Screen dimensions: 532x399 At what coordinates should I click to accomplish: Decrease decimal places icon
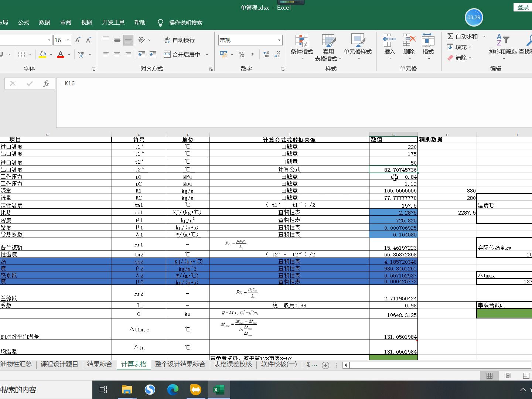(278, 54)
